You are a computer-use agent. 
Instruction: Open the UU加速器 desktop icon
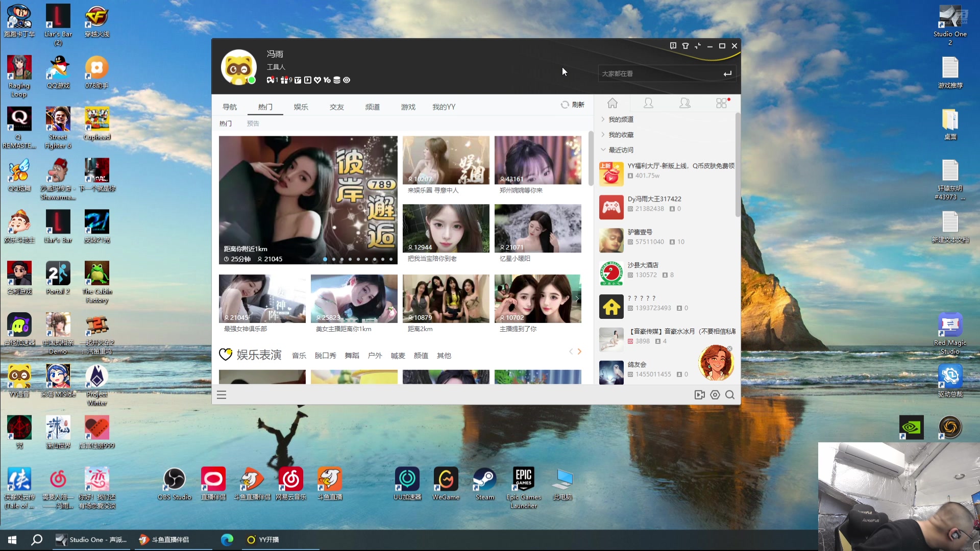pos(407,484)
